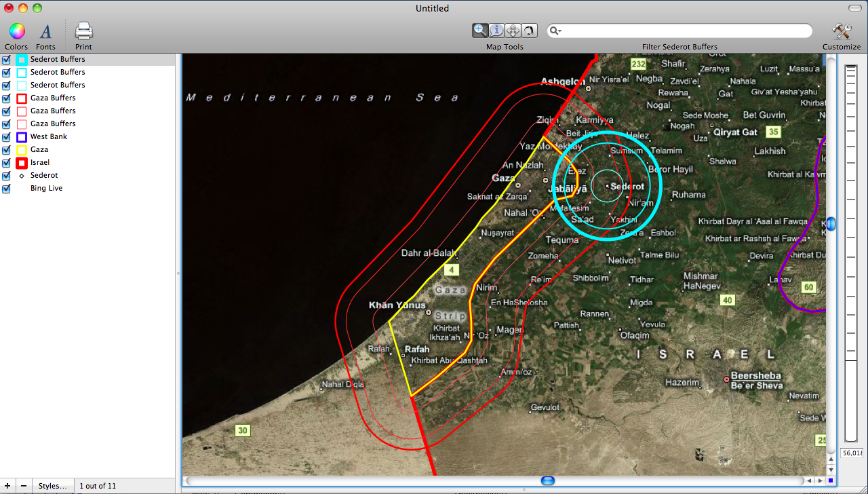Select the Gaza layer in list
The image size is (868, 494).
tap(39, 149)
